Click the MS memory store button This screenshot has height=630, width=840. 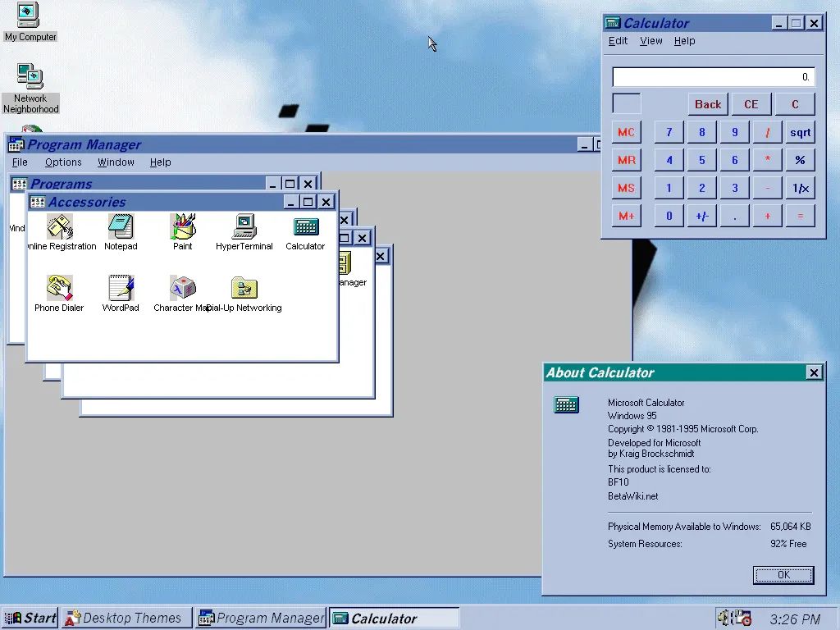coord(626,188)
